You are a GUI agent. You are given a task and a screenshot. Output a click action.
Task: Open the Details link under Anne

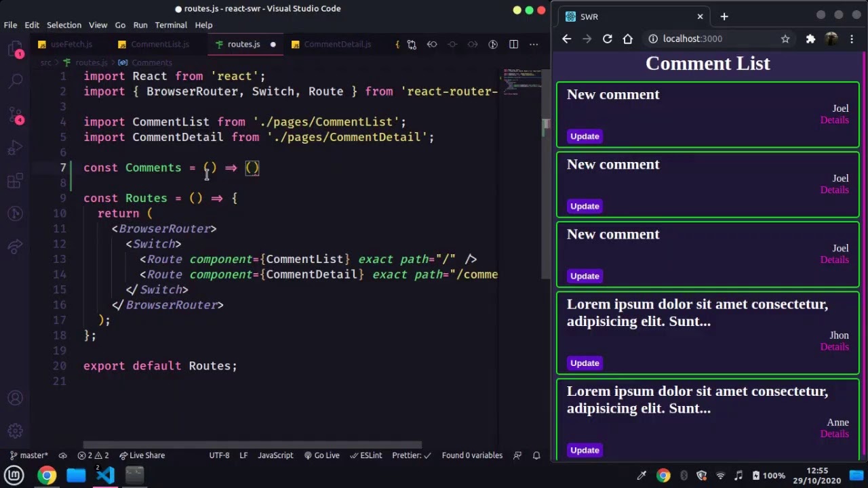[834, 434]
